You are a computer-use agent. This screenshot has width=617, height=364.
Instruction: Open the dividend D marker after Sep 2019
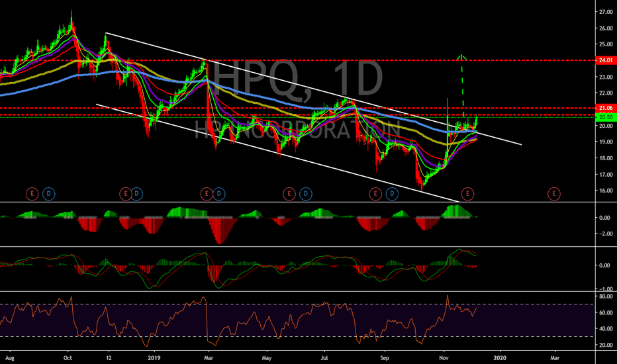tap(392, 194)
